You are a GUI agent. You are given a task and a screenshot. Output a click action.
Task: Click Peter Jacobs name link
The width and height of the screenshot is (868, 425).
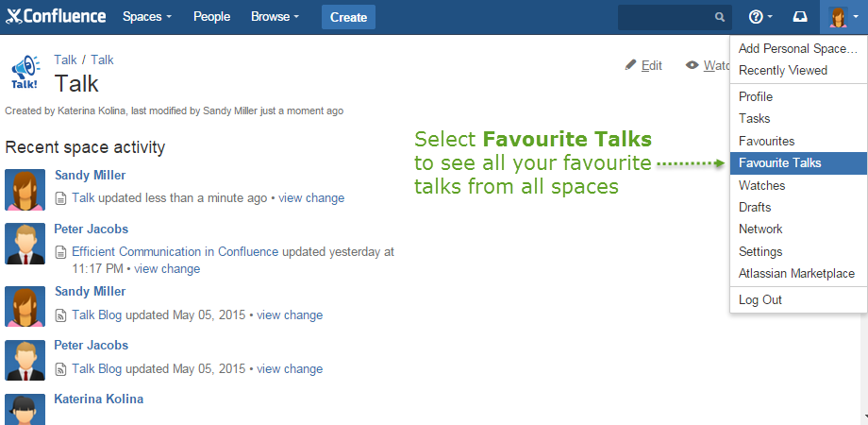click(91, 229)
